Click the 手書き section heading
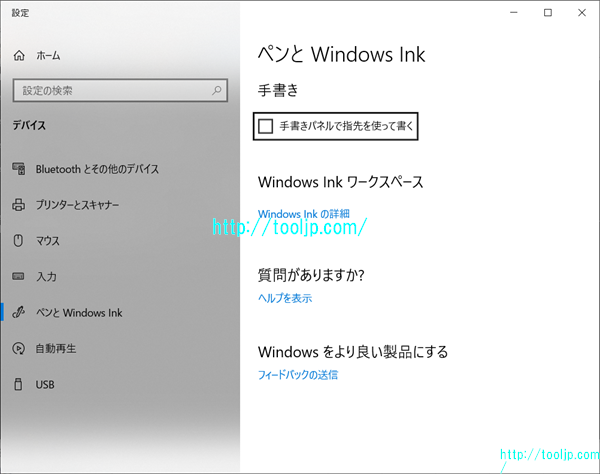The width and height of the screenshot is (600, 474). [x=278, y=90]
